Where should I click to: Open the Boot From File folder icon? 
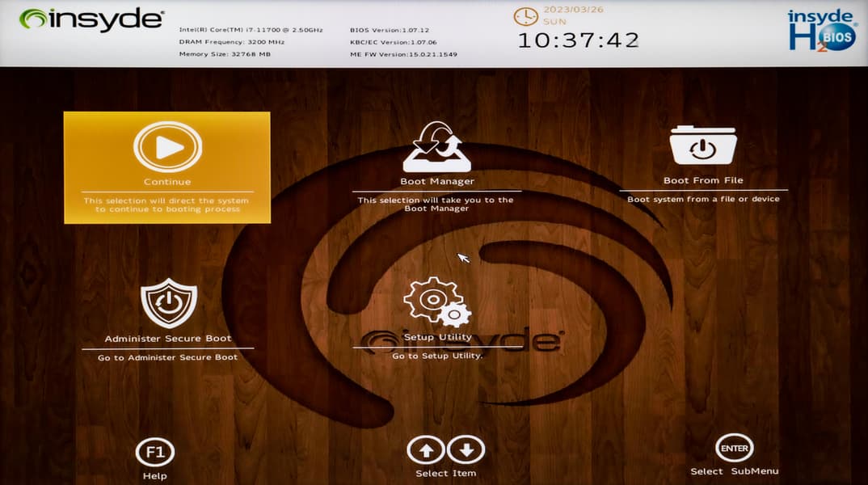point(703,145)
